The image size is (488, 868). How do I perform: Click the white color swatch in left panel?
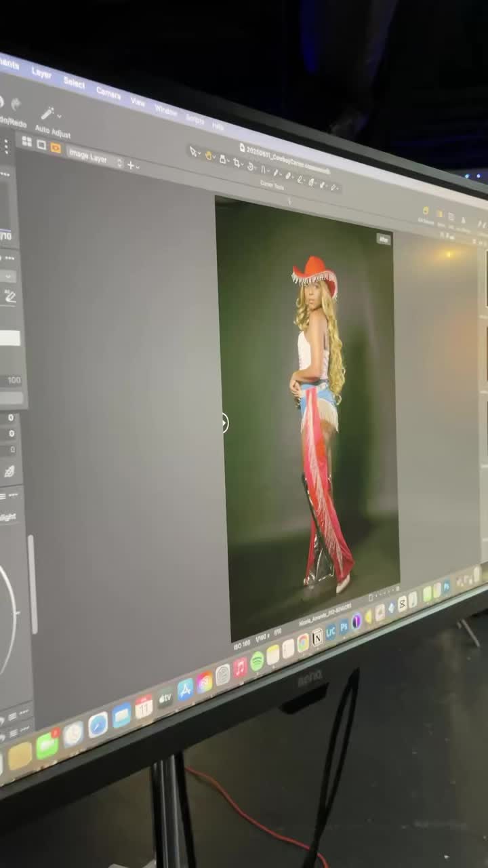coord(9,338)
